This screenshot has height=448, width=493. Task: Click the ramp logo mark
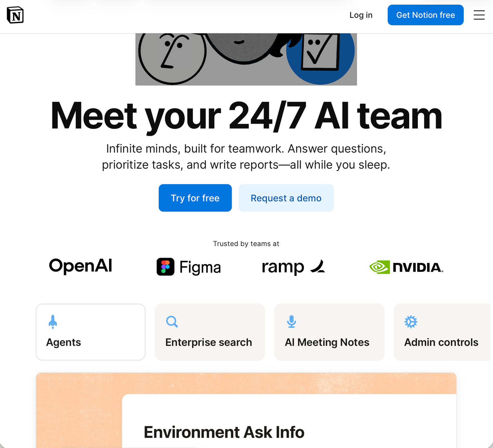coord(318,266)
